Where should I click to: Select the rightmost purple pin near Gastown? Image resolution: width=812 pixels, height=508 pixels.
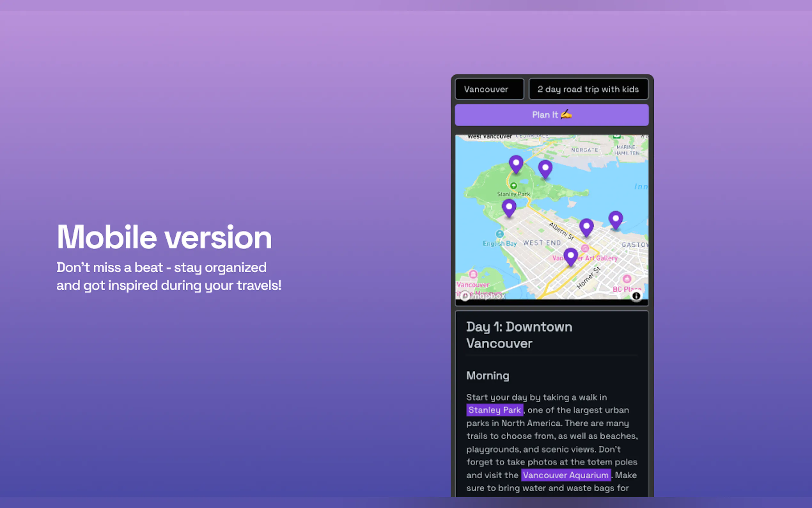(x=616, y=219)
